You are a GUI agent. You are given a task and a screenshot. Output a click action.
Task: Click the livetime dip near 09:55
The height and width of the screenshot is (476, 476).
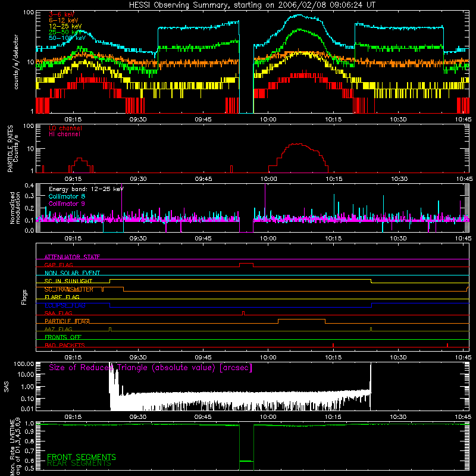pos(246,461)
